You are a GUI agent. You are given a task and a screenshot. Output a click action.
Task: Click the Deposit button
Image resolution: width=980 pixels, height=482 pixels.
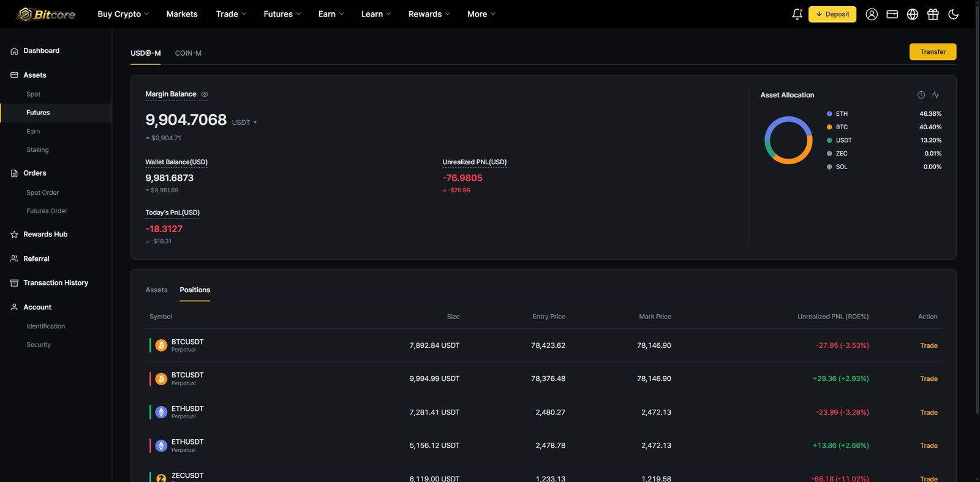pyautogui.click(x=832, y=14)
